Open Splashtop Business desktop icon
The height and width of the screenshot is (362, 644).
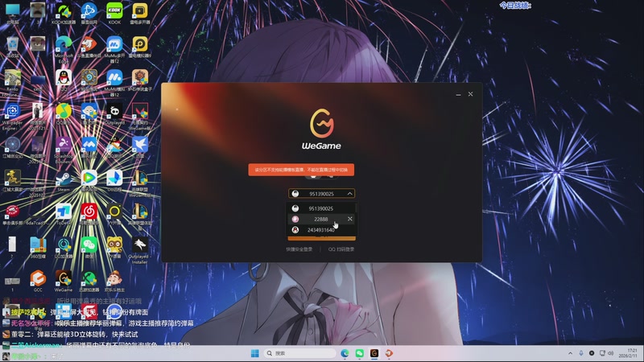pos(64,150)
